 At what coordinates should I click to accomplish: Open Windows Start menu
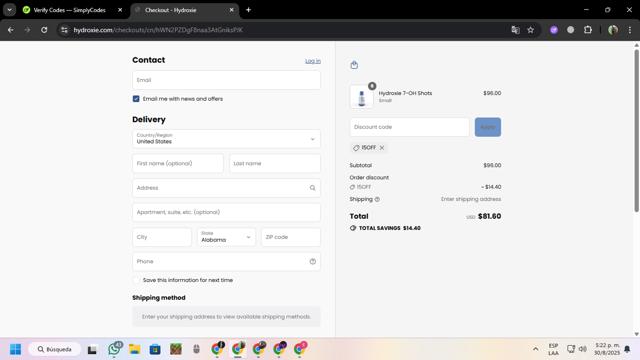[x=16, y=349]
